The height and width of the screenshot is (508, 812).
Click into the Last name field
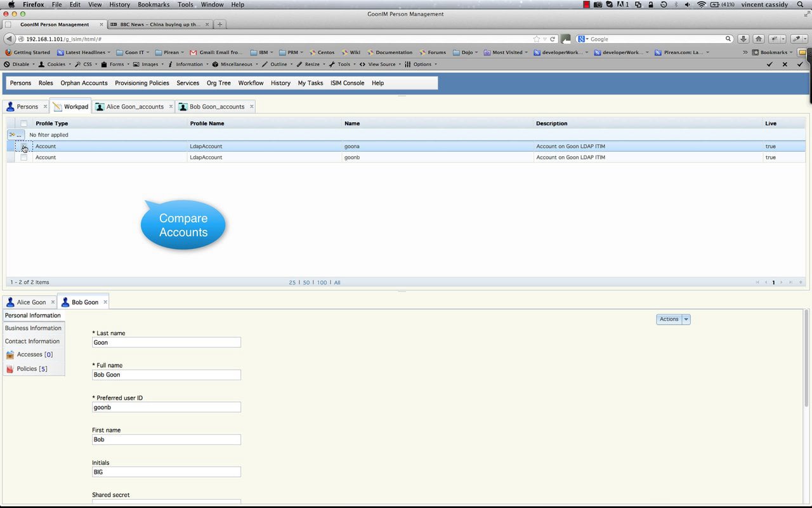[x=166, y=342]
